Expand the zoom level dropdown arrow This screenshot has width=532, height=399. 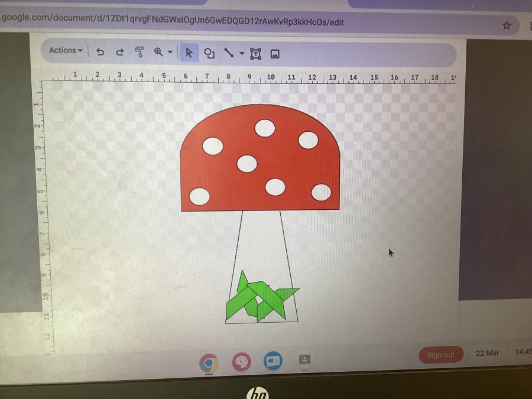170,53
